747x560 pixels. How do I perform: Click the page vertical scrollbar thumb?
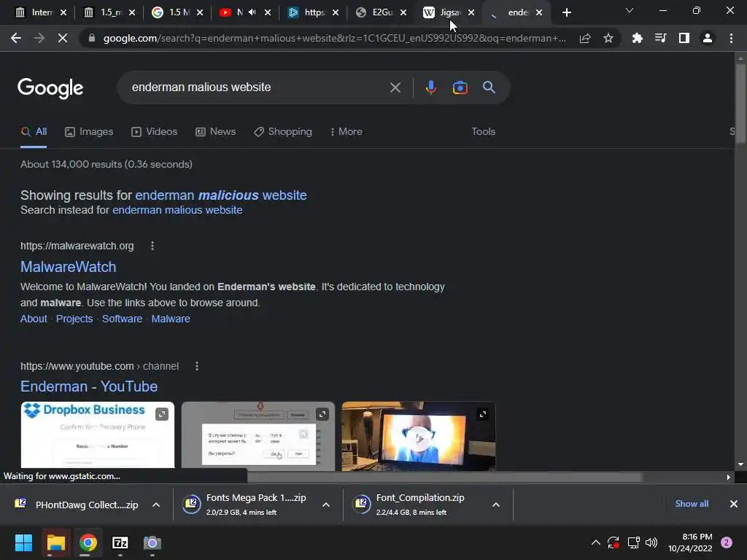coord(740,102)
